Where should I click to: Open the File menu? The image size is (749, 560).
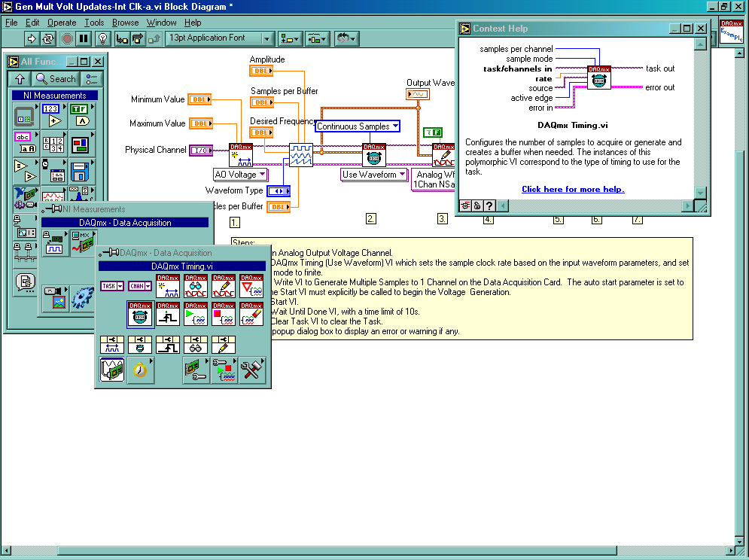[x=11, y=23]
